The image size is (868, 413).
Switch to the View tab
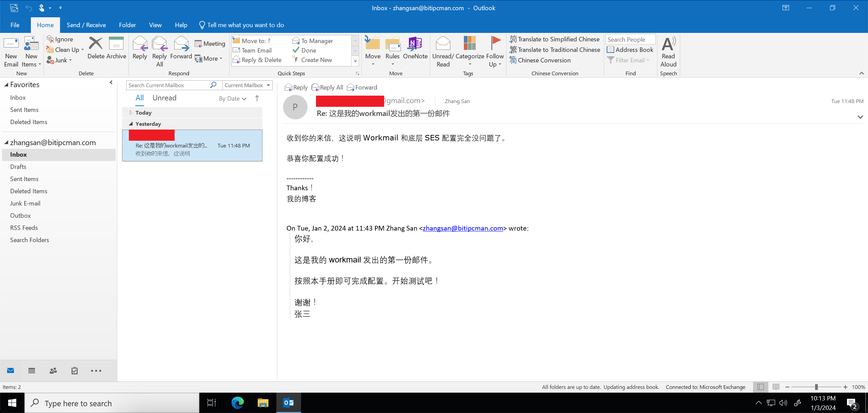click(155, 25)
